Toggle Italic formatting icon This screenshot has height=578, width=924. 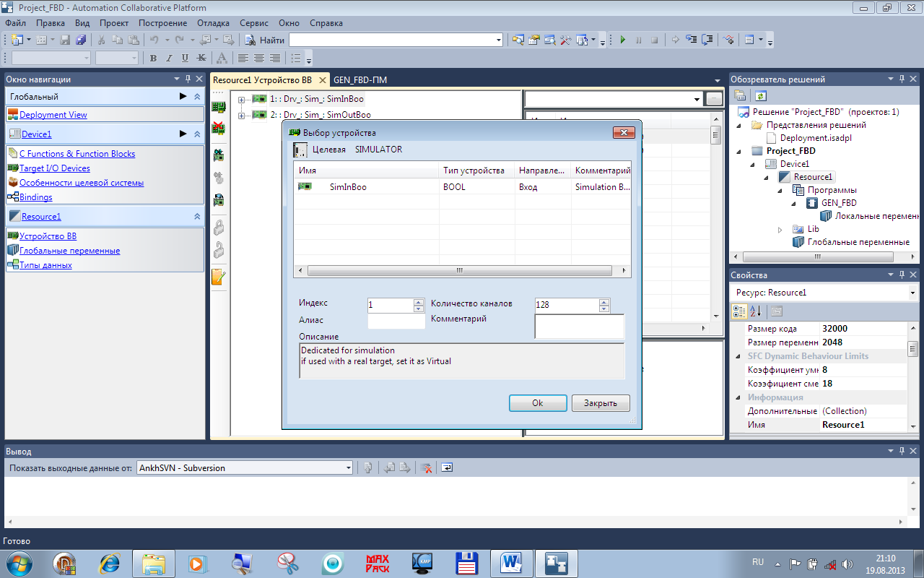click(169, 59)
